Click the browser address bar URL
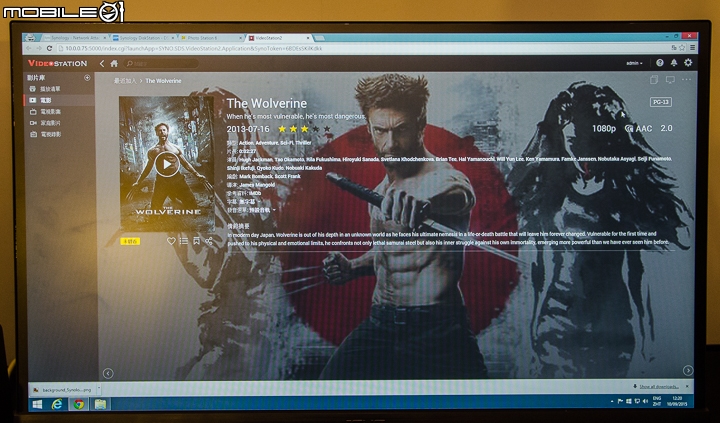 coord(193,48)
